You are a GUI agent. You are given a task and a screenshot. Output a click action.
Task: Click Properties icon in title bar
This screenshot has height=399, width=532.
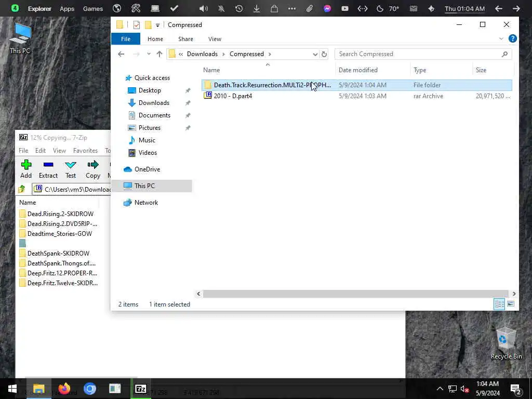(x=137, y=25)
